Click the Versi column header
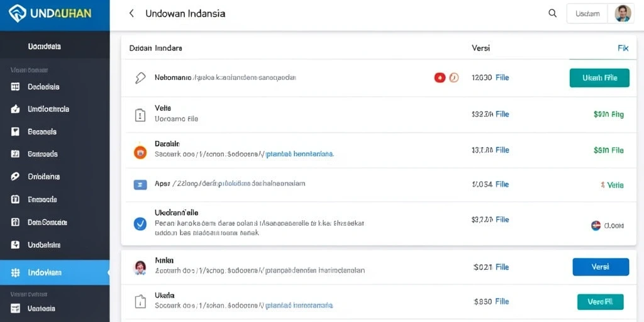The width and height of the screenshot is (644, 322). [x=480, y=48]
